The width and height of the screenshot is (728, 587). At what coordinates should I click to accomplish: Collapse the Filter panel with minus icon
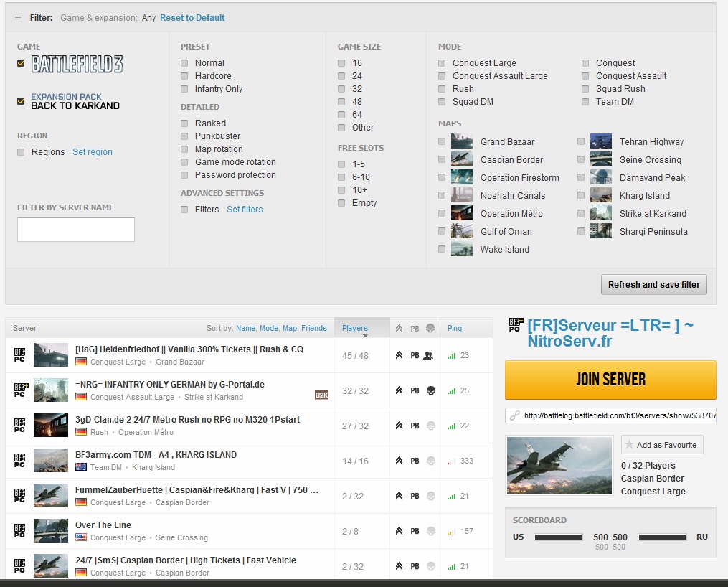pyautogui.click(x=18, y=18)
